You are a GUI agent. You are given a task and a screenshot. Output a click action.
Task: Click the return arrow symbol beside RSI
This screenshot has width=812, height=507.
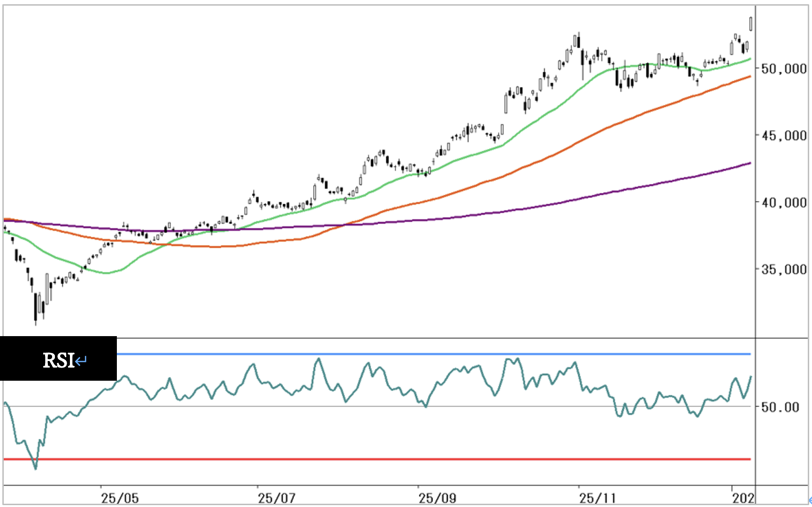coord(81,361)
